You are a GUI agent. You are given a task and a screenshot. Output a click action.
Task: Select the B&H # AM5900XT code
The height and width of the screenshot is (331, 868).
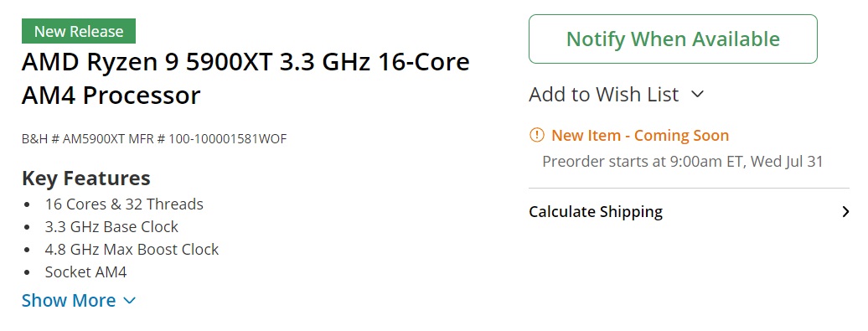click(73, 139)
